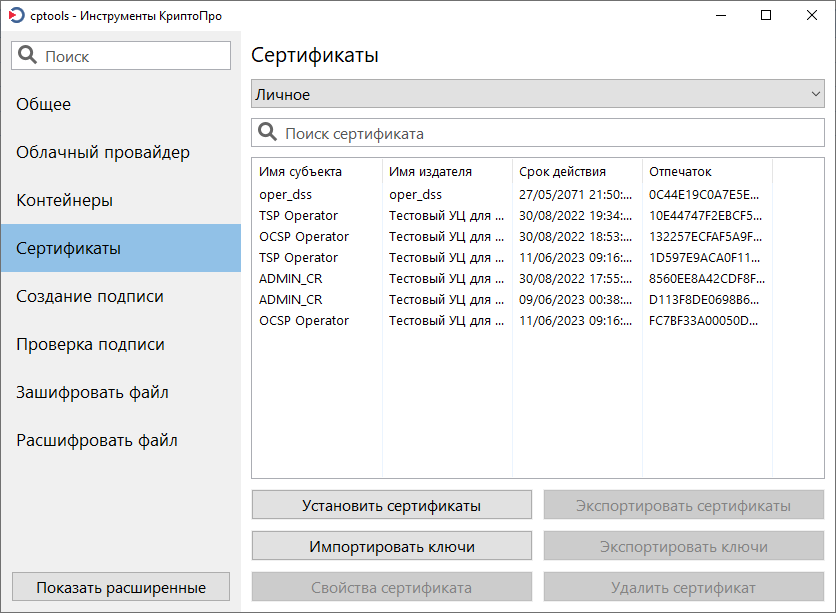Viewport: 836px width, 613px height.
Task: Click the magnifier icon in sidebar search
Action: click(x=27, y=55)
